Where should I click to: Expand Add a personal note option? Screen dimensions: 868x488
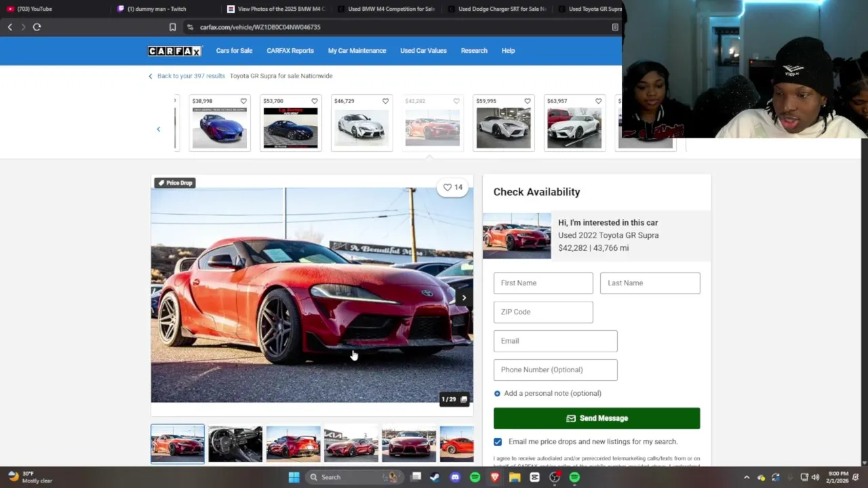(x=548, y=393)
